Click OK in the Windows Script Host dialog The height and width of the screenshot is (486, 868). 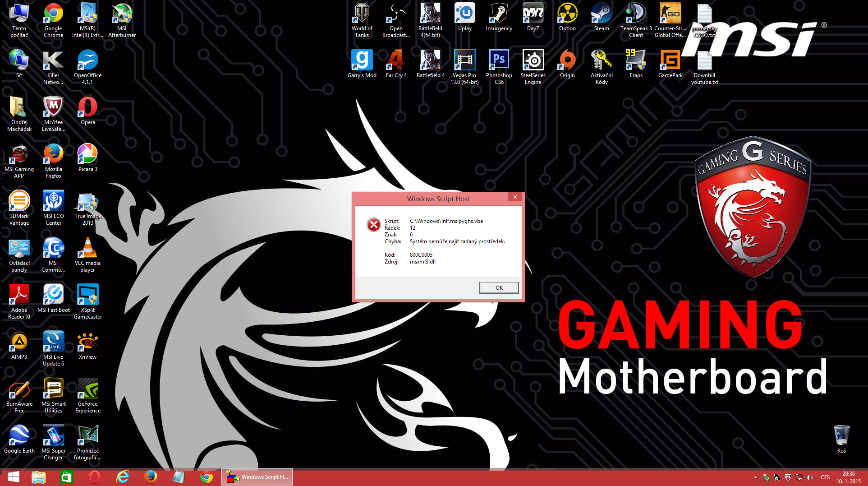[x=499, y=288]
